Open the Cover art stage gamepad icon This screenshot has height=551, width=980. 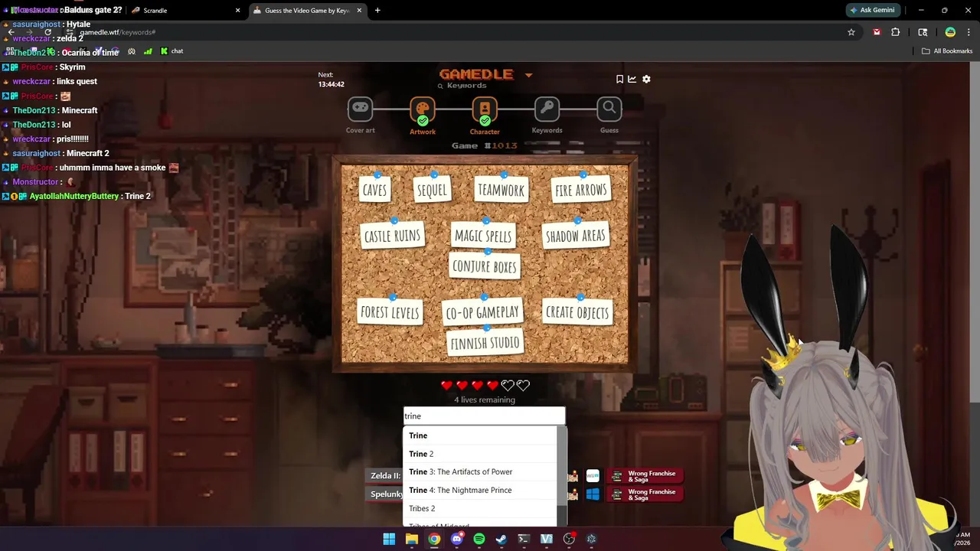(x=360, y=109)
